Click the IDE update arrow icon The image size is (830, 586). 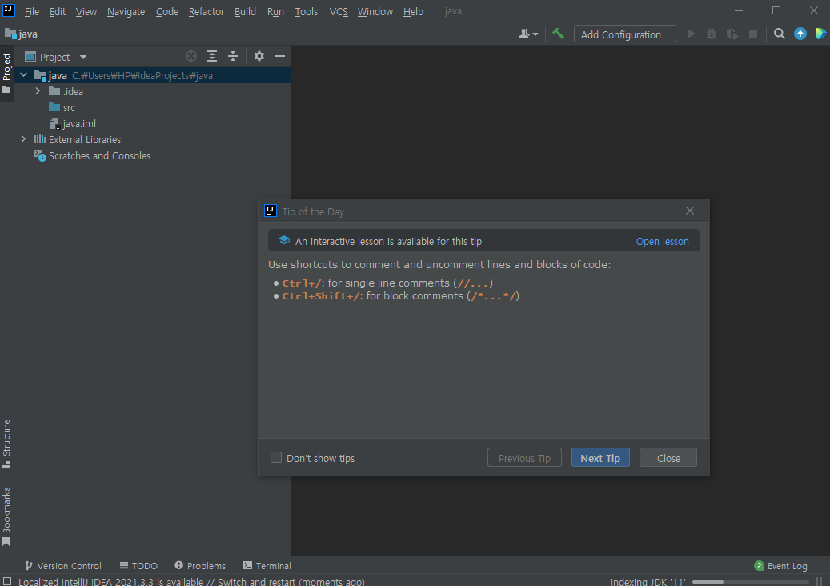tap(800, 34)
